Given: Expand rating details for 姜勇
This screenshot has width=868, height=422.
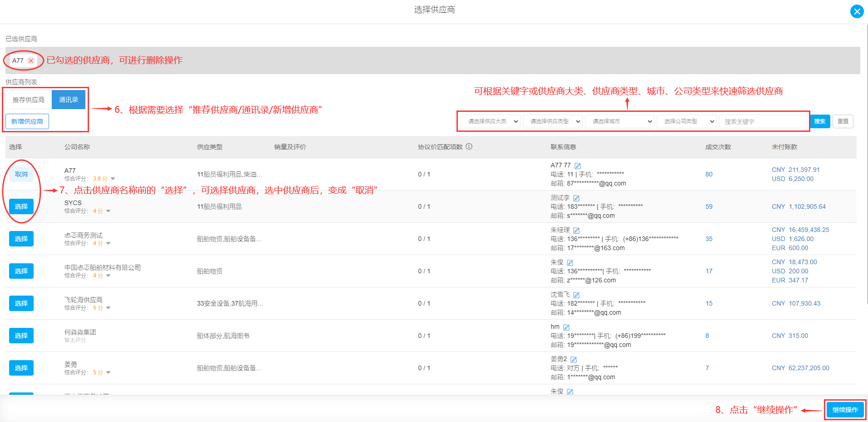Looking at the screenshot, I should [108, 372].
